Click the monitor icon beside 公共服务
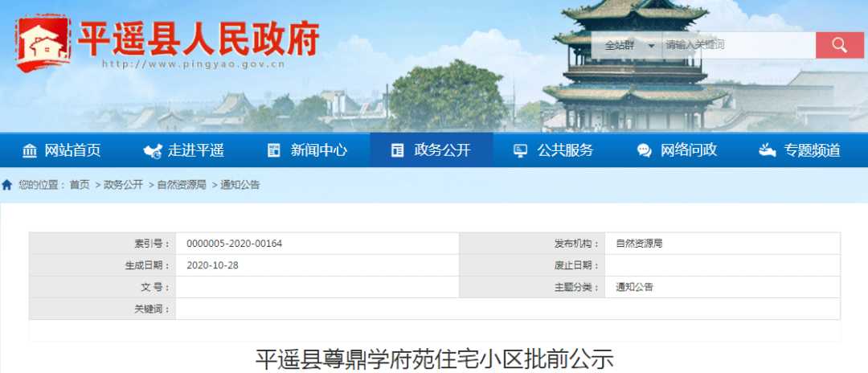 (x=520, y=150)
